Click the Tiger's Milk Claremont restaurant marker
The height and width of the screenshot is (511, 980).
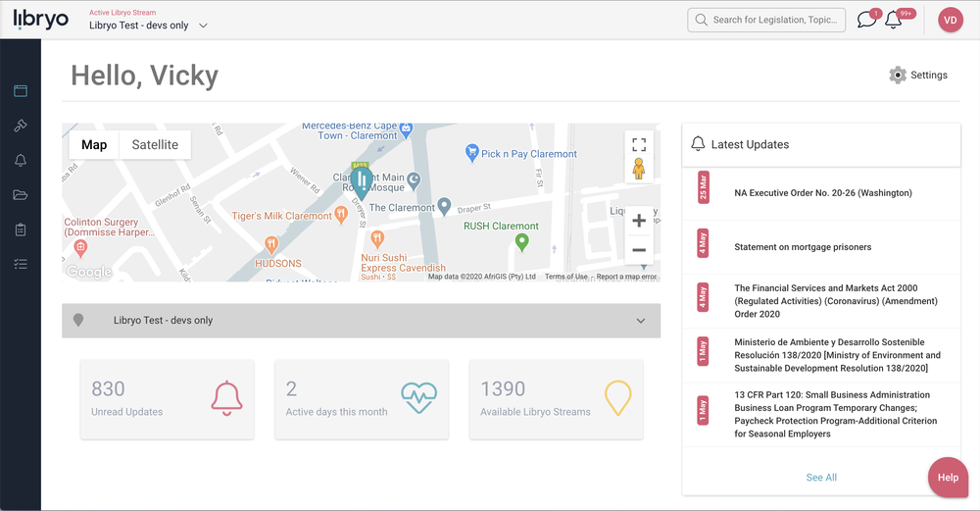tap(341, 215)
